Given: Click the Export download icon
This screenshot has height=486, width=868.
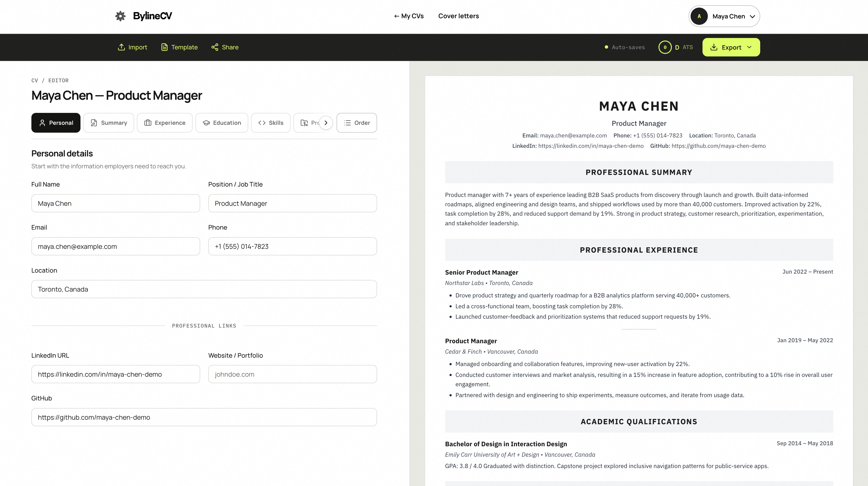Looking at the screenshot, I should point(714,47).
